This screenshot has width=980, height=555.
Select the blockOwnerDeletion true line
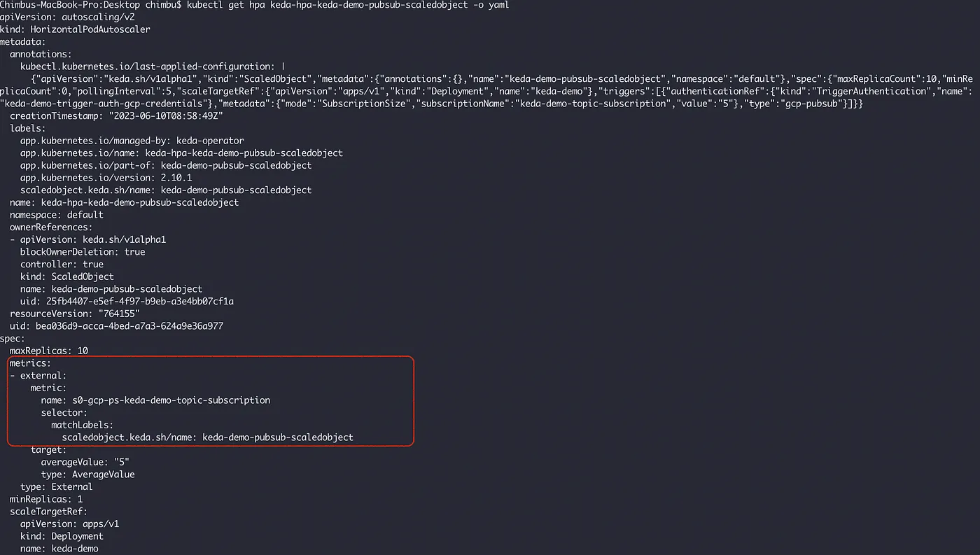83,252
